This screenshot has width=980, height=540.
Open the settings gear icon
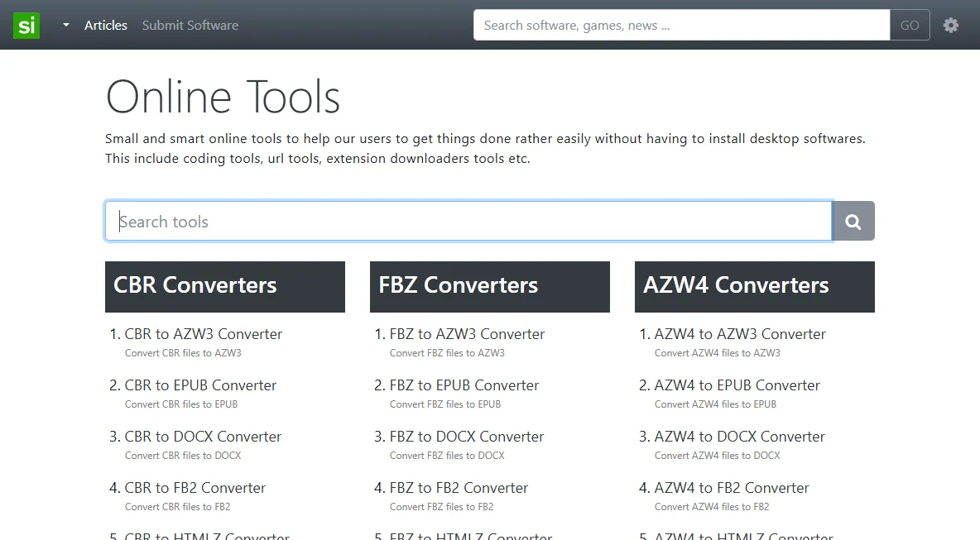(x=951, y=25)
